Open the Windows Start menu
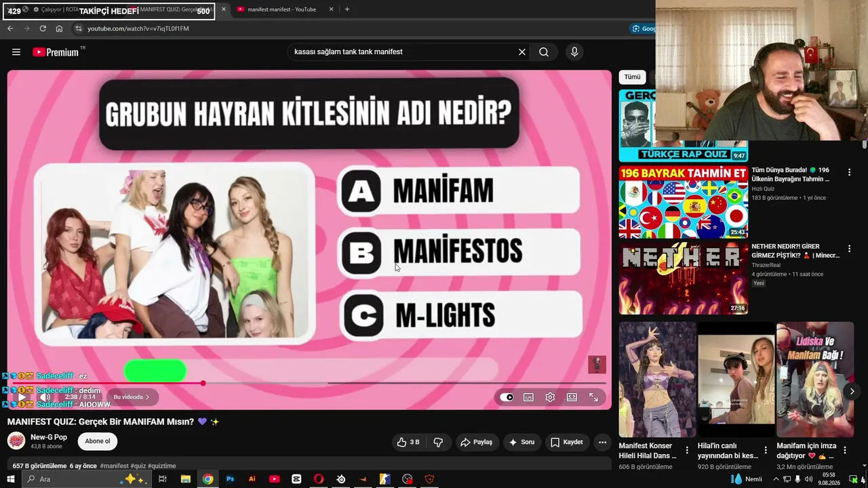 click(10, 479)
